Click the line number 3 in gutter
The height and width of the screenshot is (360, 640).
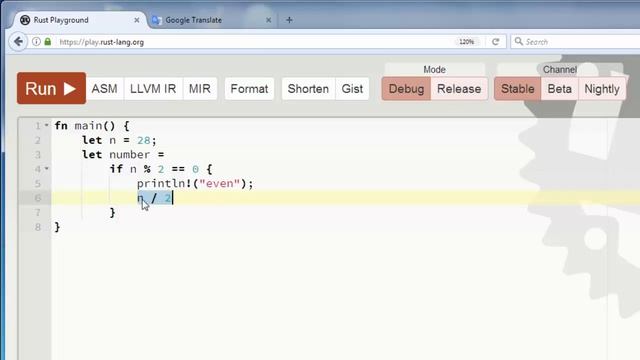pos(38,155)
